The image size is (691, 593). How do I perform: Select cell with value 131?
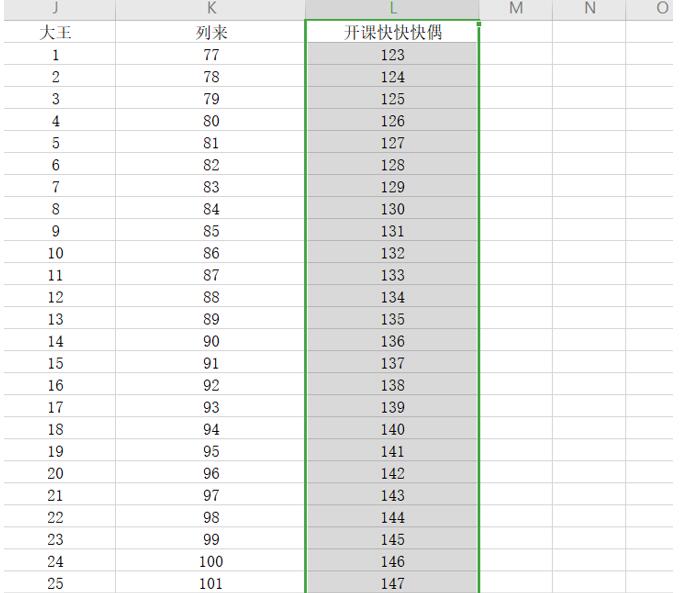pyautogui.click(x=392, y=231)
